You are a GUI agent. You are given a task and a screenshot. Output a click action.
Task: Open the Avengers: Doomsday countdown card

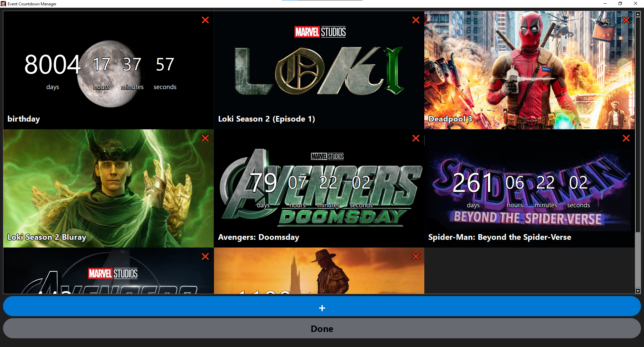coord(319,189)
